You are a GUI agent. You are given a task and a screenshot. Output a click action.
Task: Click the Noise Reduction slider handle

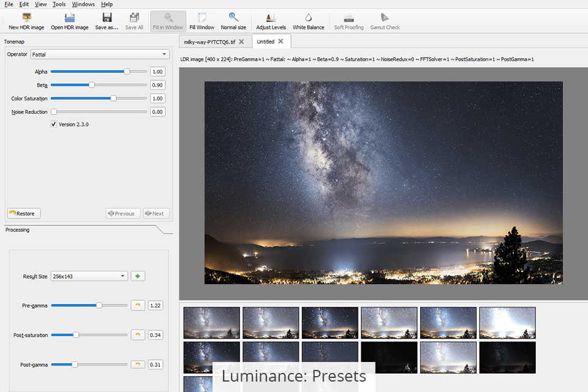coord(54,112)
